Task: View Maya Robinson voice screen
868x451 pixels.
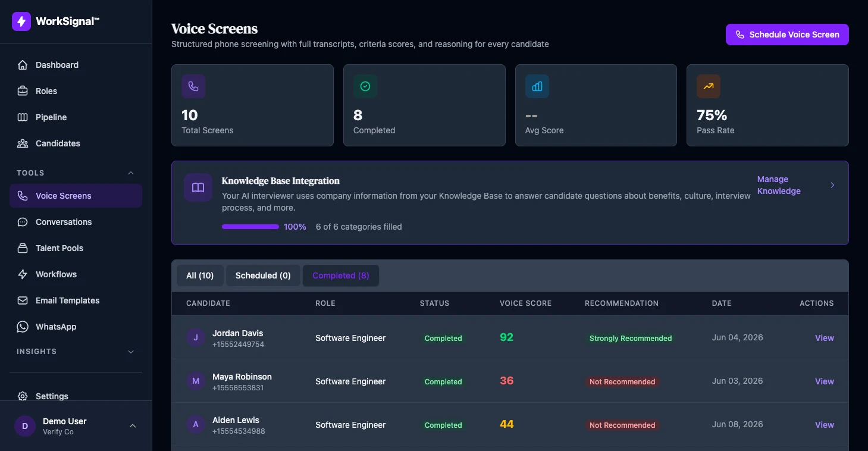Action: [x=824, y=381]
